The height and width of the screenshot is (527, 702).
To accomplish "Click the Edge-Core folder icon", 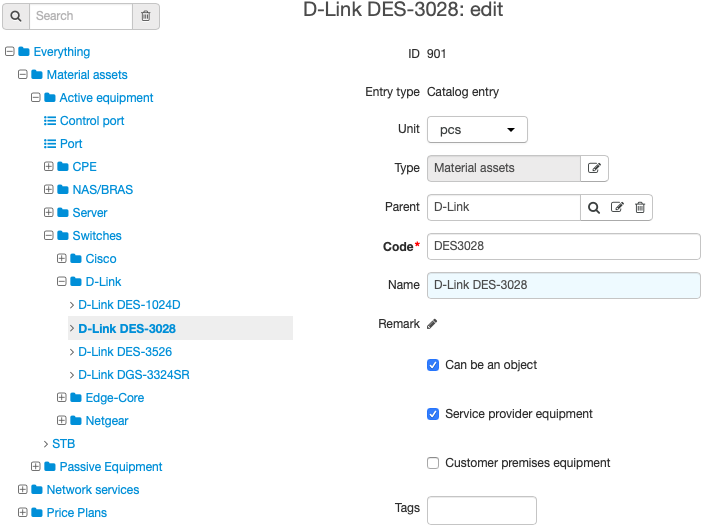I will (76, 398).
